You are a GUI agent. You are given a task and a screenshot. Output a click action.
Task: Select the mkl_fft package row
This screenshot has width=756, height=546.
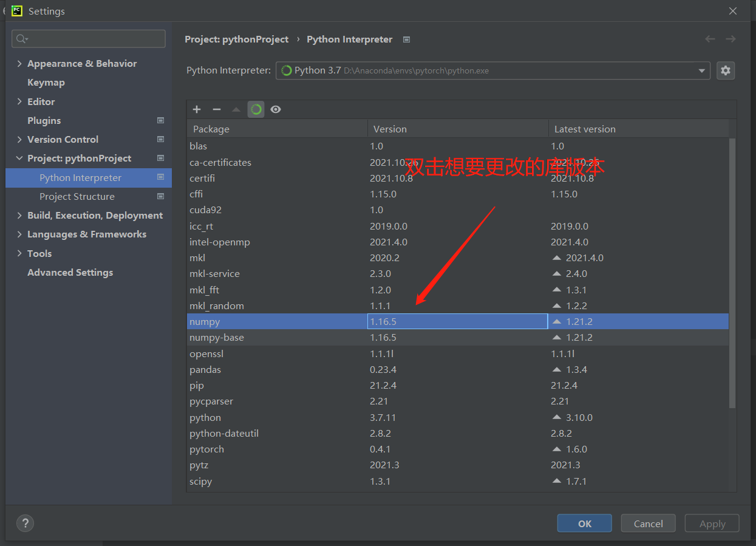pos(458,290)
